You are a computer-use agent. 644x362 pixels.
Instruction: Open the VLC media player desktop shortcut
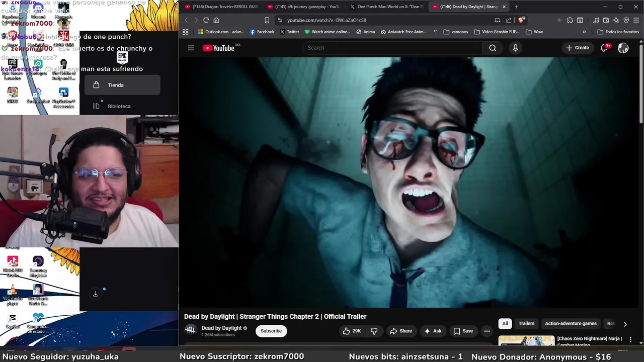[13, 295]
